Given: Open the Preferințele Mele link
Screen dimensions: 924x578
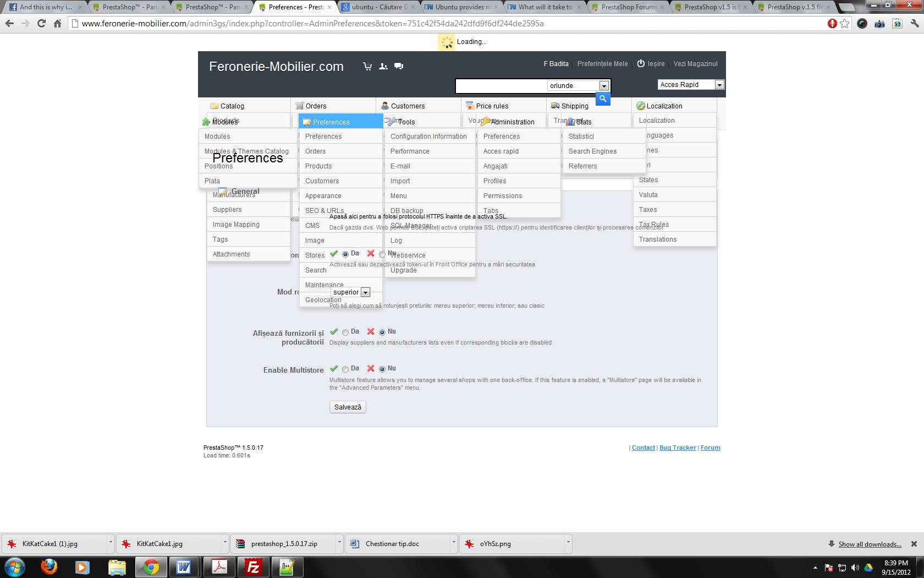Looking at the screenshot, I should click(602, 64).
